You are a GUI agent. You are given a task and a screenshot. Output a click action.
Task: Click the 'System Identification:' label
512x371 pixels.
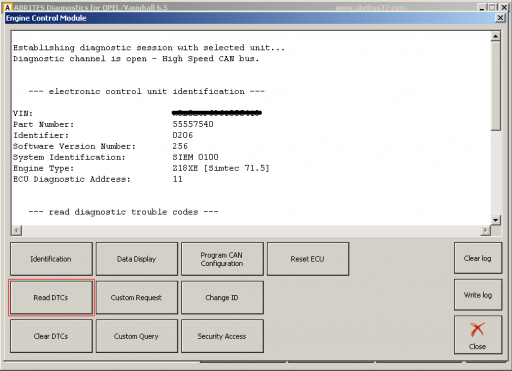pos(69,158)
